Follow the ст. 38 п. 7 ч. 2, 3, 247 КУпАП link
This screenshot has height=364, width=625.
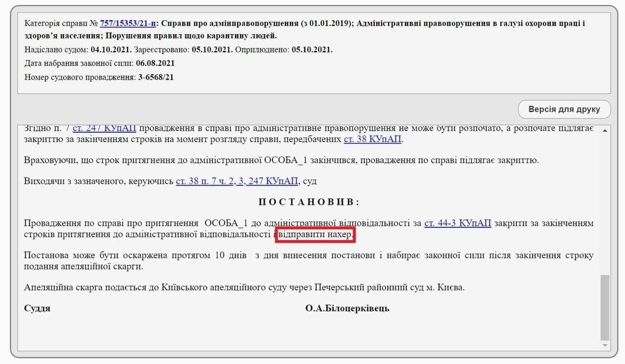pyautogui.click(x=237, y=181)
